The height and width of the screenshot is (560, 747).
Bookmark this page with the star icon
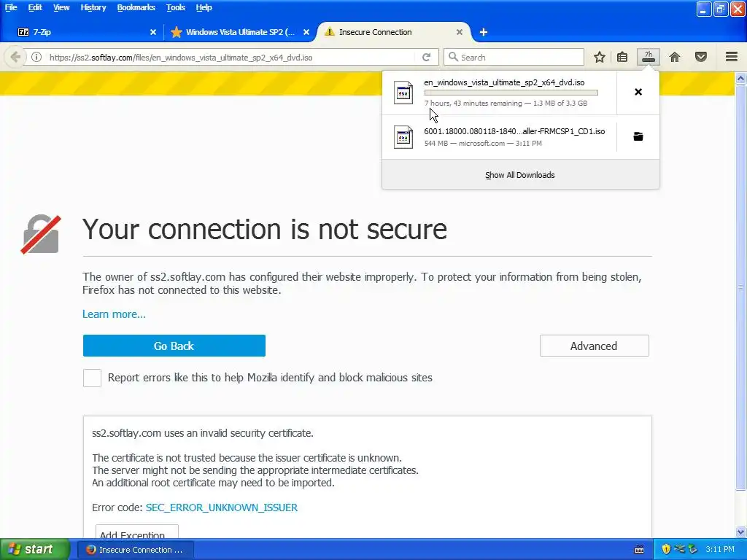pyautogui.click(x=600, y=57)
